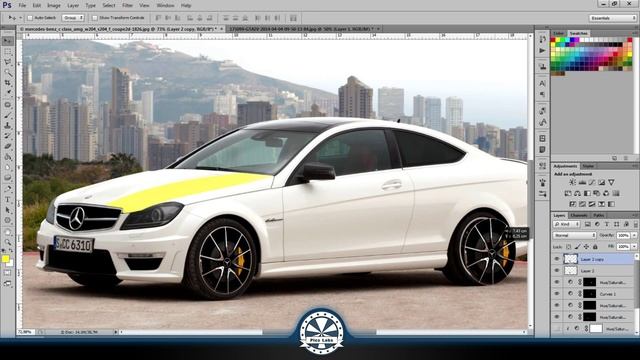Viewport: 640px width, 360px height.
Task: Switch to the Styles tab
Action: [x=588, y=166]
